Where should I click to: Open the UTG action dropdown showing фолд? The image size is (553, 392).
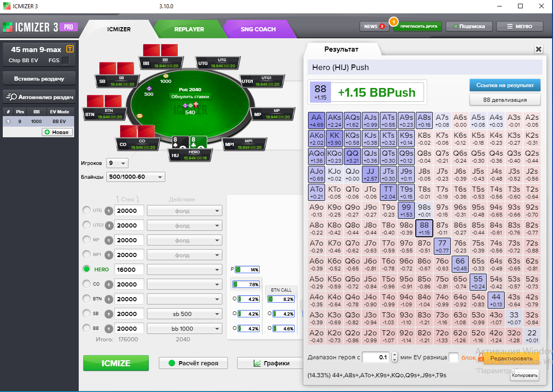point(184,211)
